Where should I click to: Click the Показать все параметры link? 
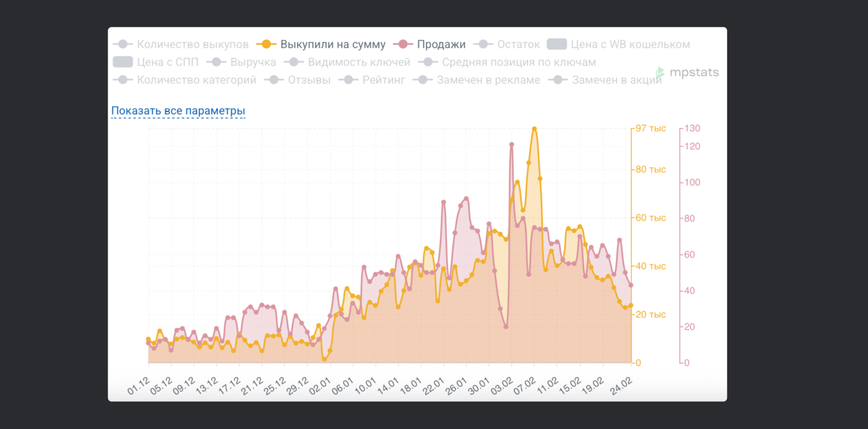(x=178, y=111)
